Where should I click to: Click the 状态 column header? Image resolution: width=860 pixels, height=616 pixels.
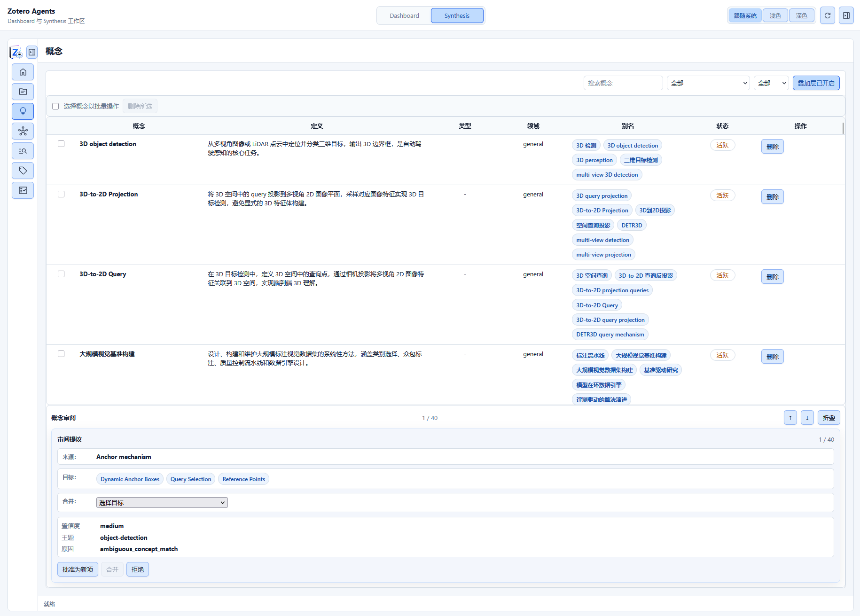point(722,126)
